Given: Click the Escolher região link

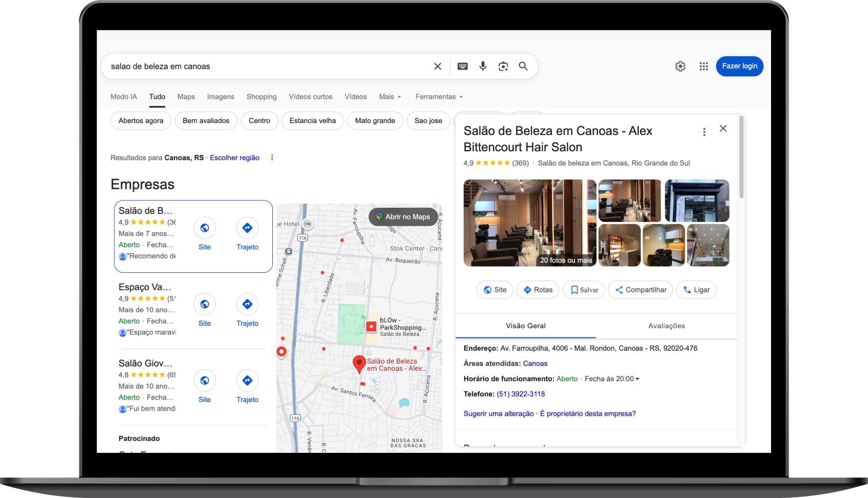Looking at the screenshot, I should [x=234, y=157].
